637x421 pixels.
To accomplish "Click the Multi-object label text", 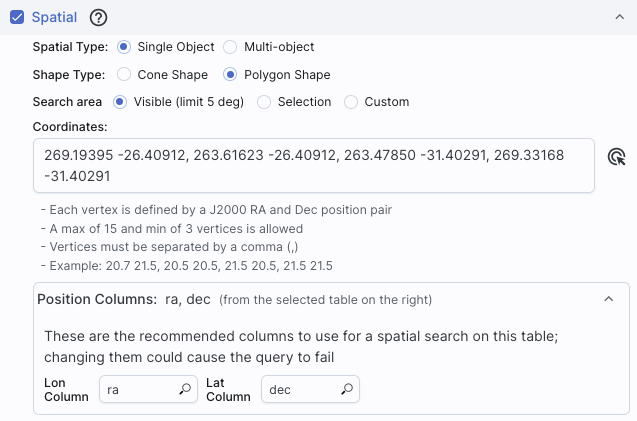I will (x=279, y=47).
